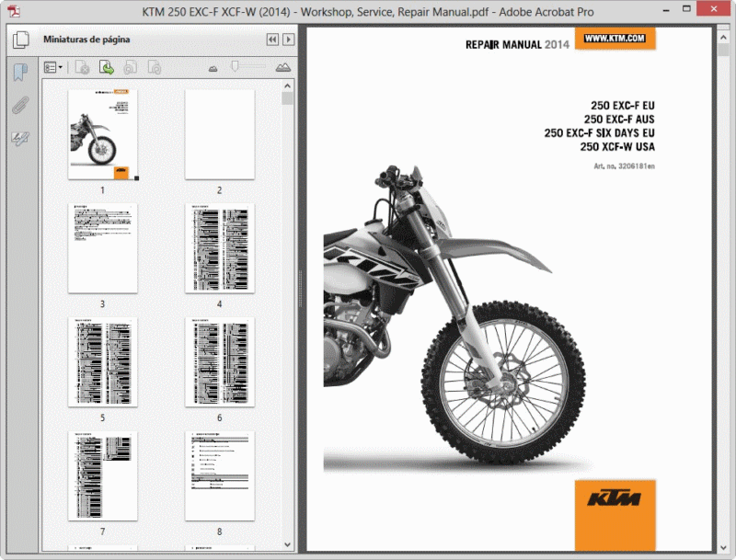Click the 'REPAIR MANUAL 2014' heading
The width and height of the screenshot is (736, 560).
[x=517, y=44]
